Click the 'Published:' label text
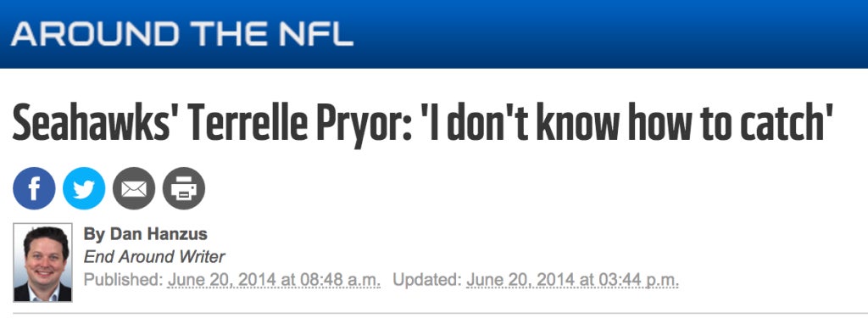 pos(124,280)
